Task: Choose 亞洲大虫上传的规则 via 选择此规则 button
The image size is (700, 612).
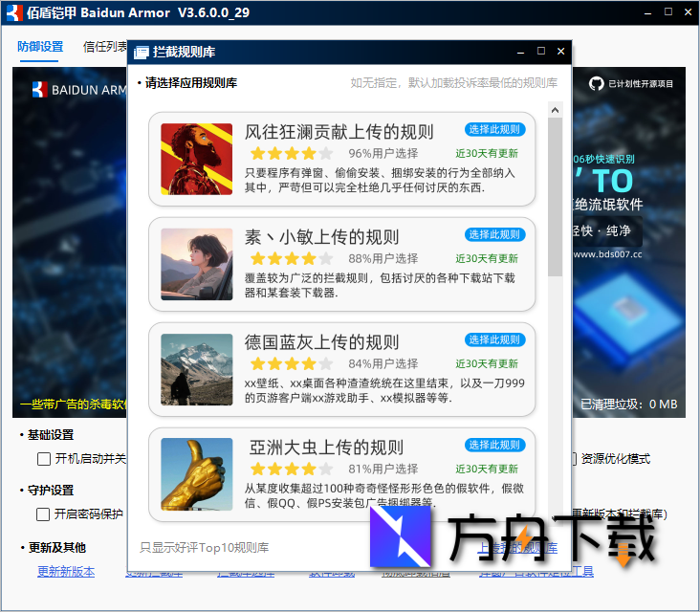Action: [x=494, y=445]
